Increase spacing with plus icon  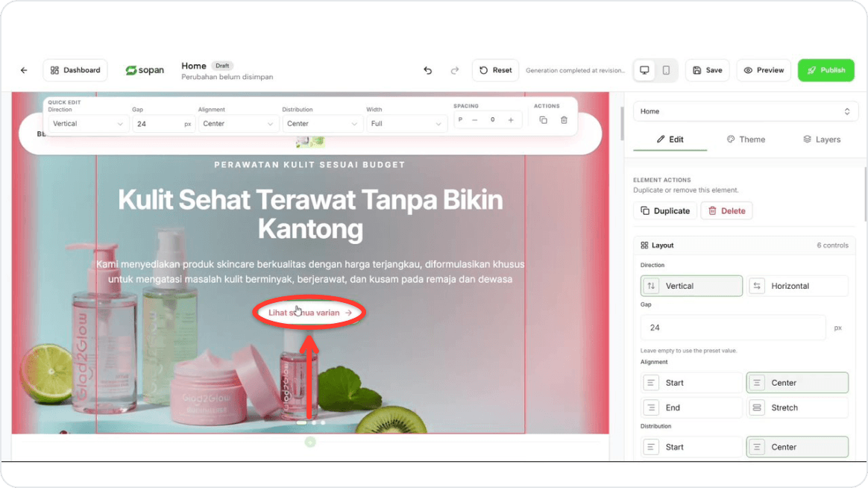[510, 119]
